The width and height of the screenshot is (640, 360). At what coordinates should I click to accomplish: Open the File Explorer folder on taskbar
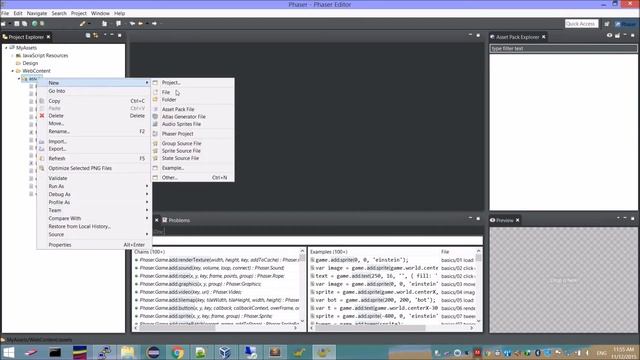(x=127, y=352)
